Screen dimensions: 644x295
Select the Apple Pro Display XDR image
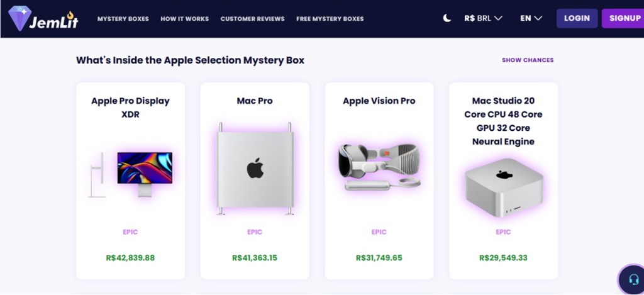pos(131,175)
